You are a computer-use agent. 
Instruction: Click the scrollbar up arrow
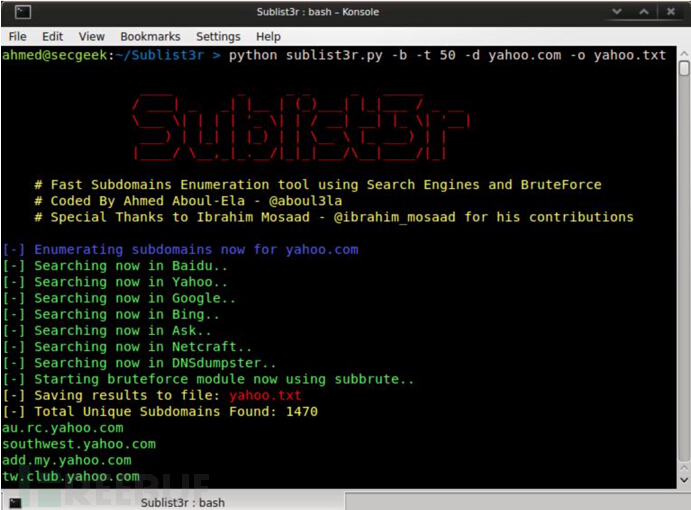(684, 54)
